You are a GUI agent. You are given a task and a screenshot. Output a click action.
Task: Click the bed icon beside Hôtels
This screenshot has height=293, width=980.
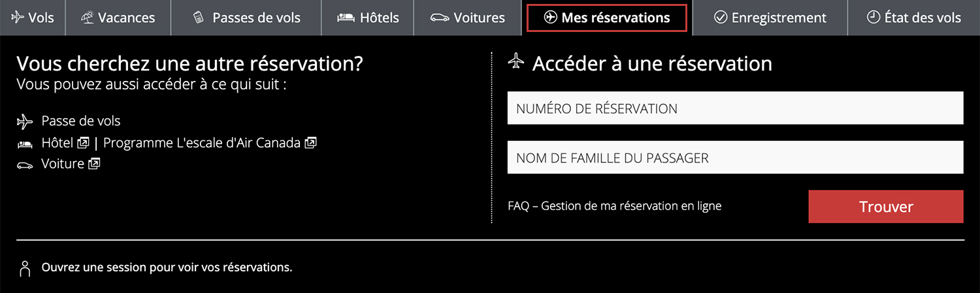pyautogui.click(x=346, y=18)
